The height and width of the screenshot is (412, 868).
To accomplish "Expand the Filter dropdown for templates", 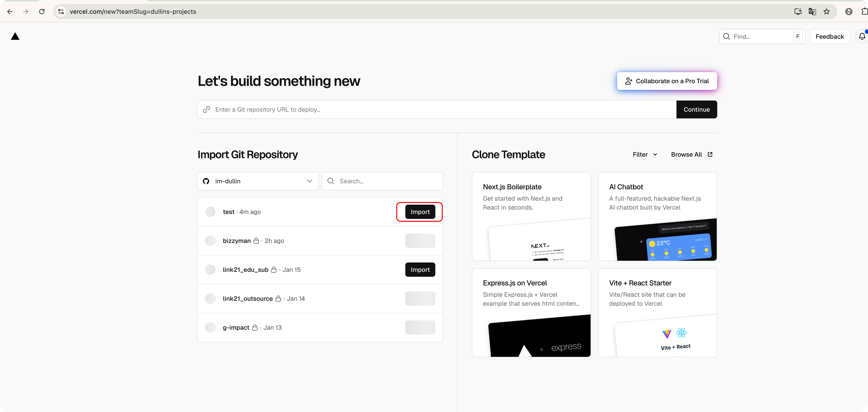I will 645,154.
